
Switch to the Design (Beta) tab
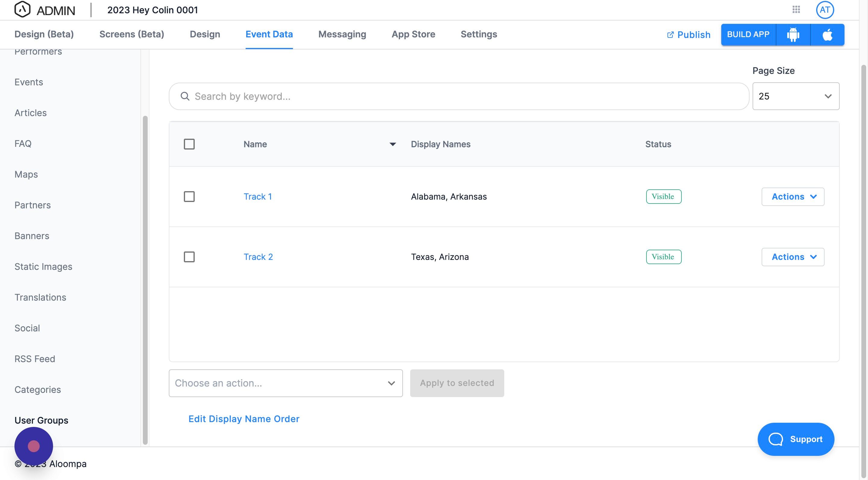click(44, 34)
